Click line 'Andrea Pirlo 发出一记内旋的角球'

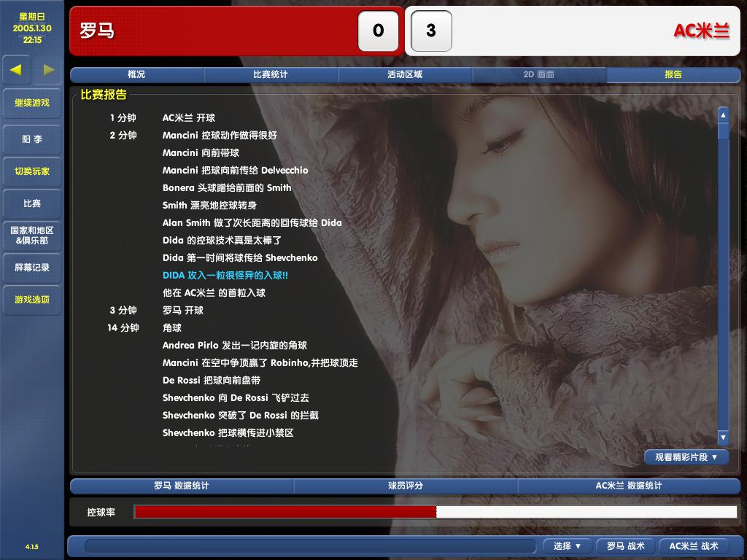pyautogui.click(x=235, y=345)
